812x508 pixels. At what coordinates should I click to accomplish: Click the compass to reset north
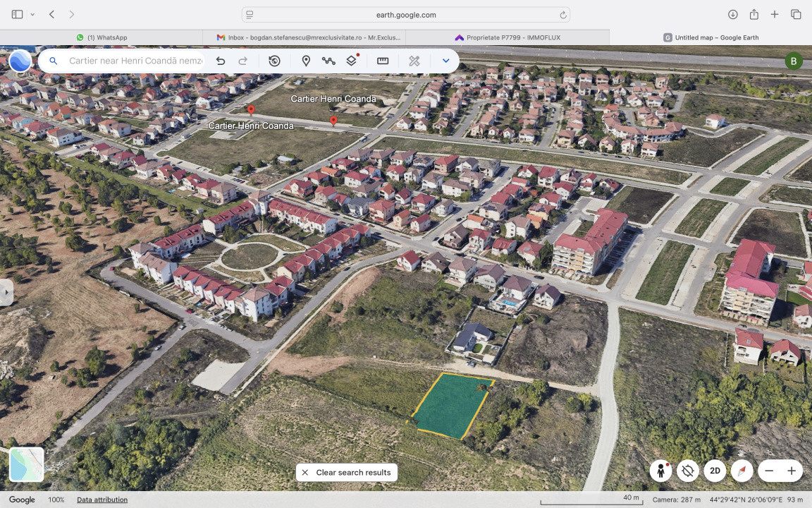[742, 471]
